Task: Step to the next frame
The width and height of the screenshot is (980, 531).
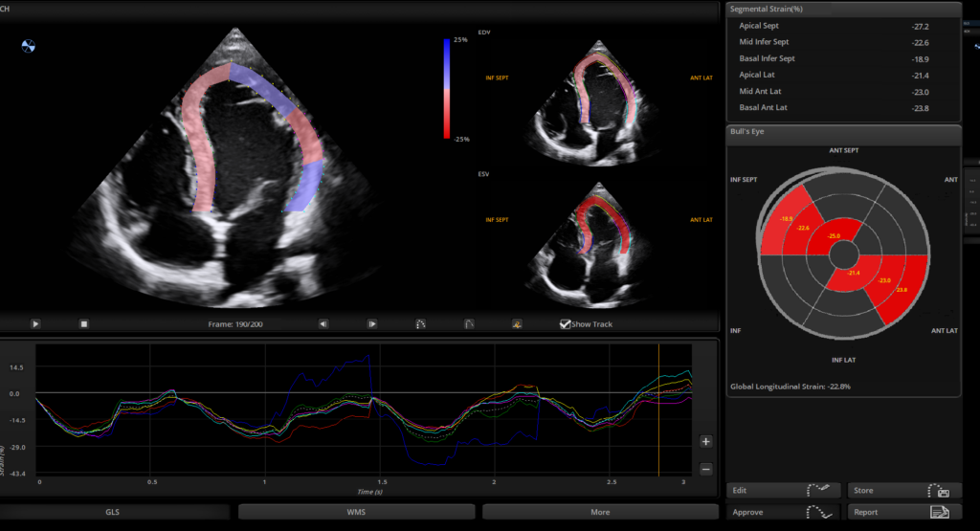Action: tap(372, 323)
